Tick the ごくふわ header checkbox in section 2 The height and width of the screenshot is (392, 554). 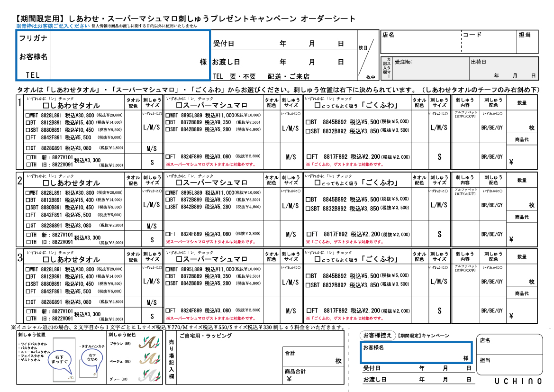point(318,182)
